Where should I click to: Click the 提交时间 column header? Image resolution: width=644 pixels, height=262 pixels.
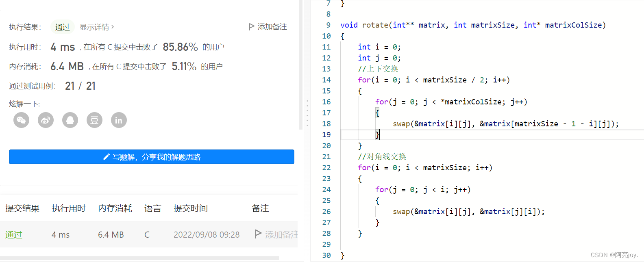tap(191, 208)
